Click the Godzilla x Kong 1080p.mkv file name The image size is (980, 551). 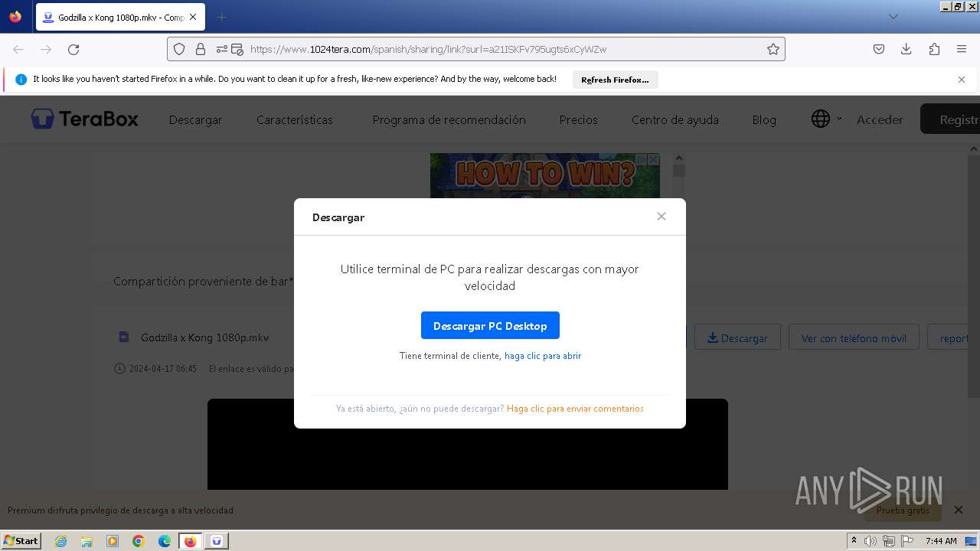(204, 337)
